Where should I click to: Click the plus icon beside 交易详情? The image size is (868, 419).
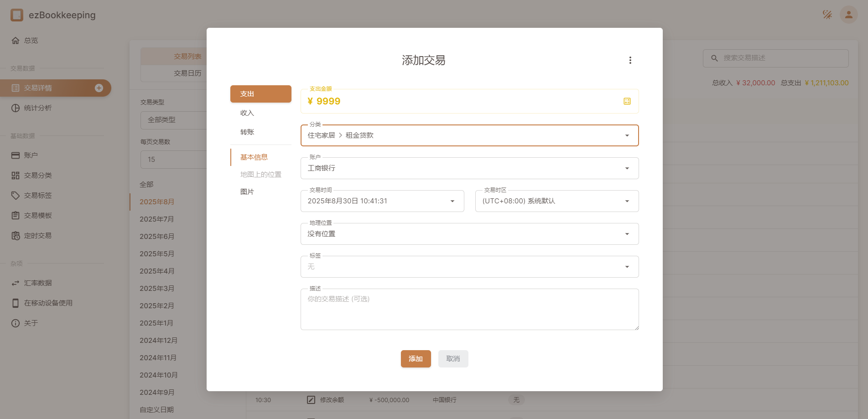(x=99, y=88)
